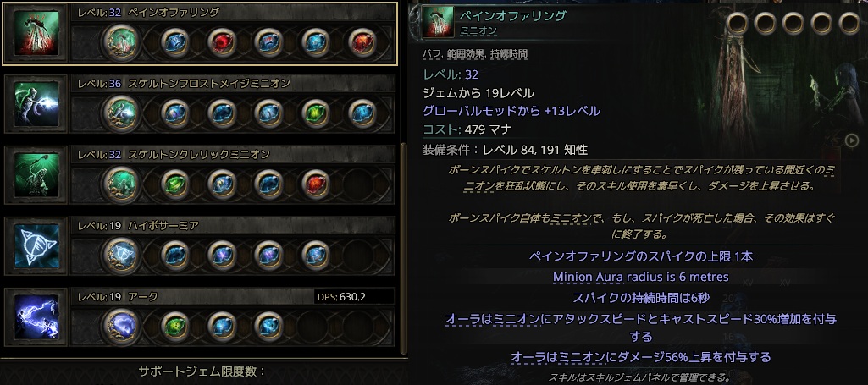Screen dimensions: 868x385
Task: Select the スケルトンクレリックミニオン skill portrait
Action: point(36,174)
